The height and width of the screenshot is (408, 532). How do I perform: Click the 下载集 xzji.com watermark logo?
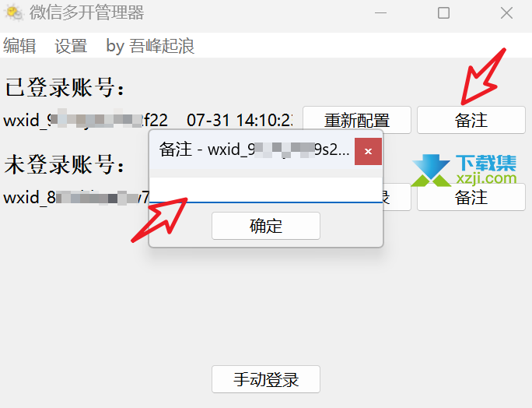[x=464, y=170]
